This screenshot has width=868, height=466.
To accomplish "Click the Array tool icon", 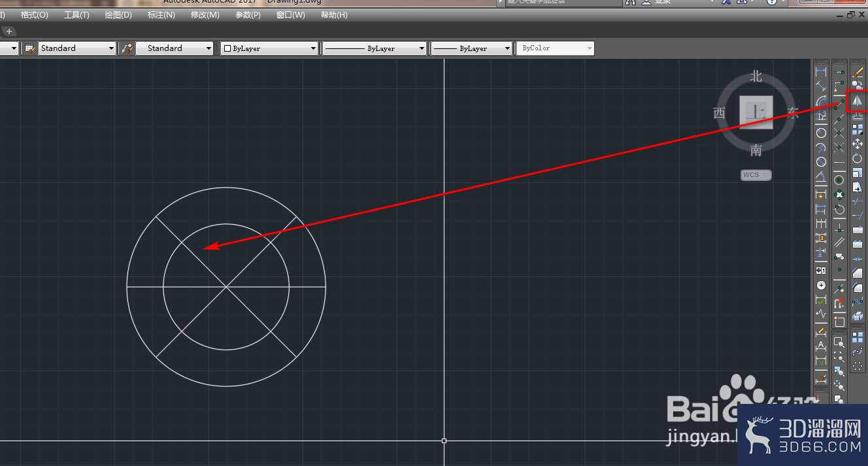I will (858, 129).
